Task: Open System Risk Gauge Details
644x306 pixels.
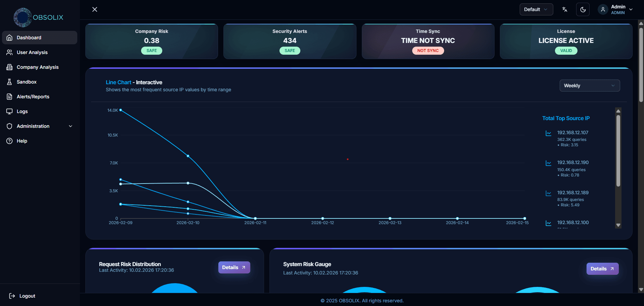Action: coord(602,269)
